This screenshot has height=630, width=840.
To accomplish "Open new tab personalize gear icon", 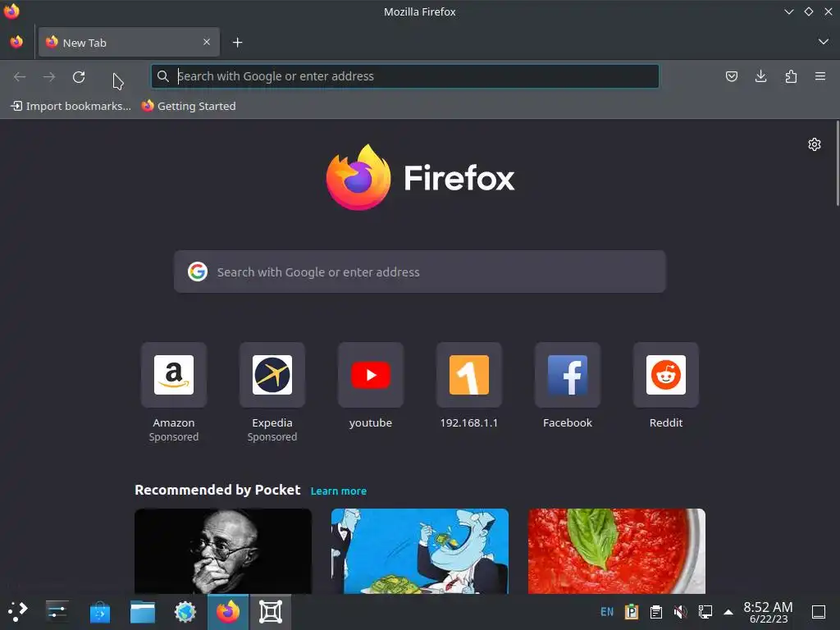I will [815, 144].
